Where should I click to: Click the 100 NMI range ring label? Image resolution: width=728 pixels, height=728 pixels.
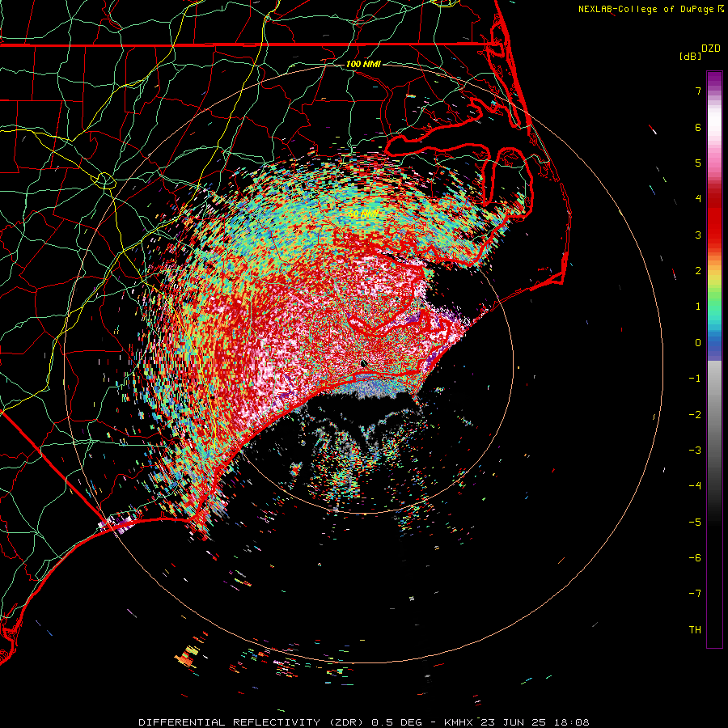click(x=363, y=64)
